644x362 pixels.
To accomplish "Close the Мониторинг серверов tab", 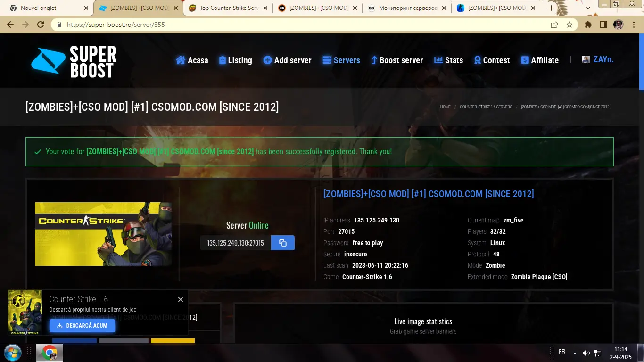I will (444, 8).
